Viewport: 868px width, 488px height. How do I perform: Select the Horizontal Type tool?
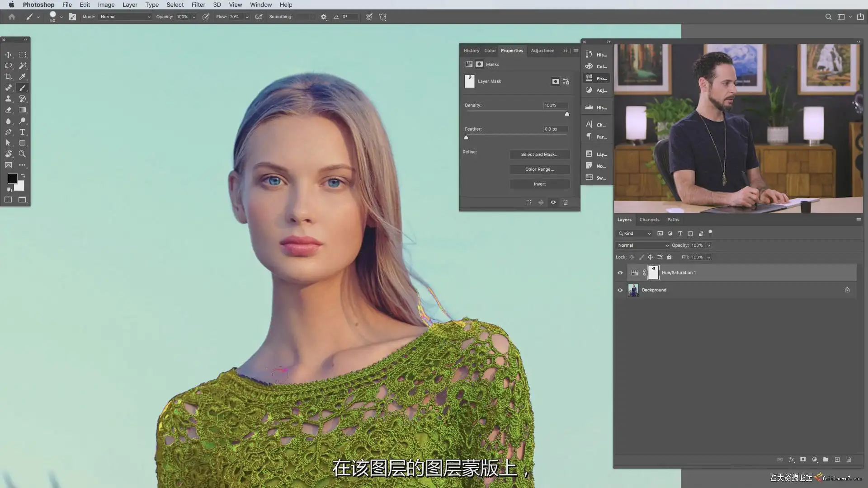pyautogui.click(x=22, y=132)
